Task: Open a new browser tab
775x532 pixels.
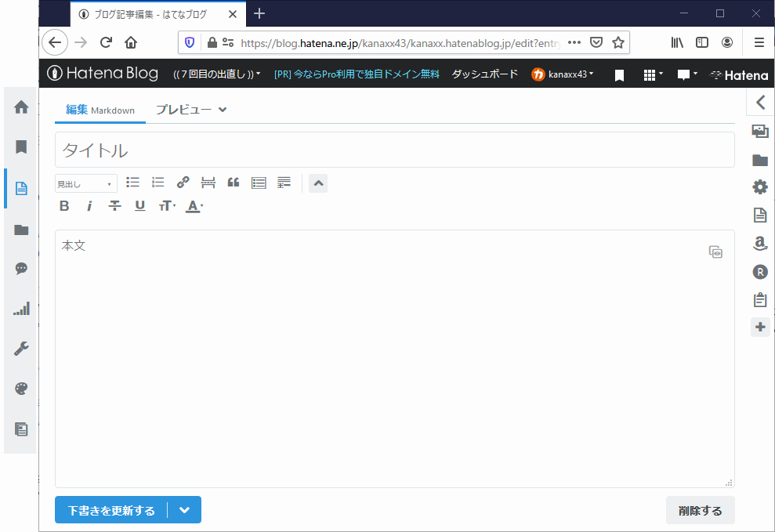Action: tap(259, 14)
